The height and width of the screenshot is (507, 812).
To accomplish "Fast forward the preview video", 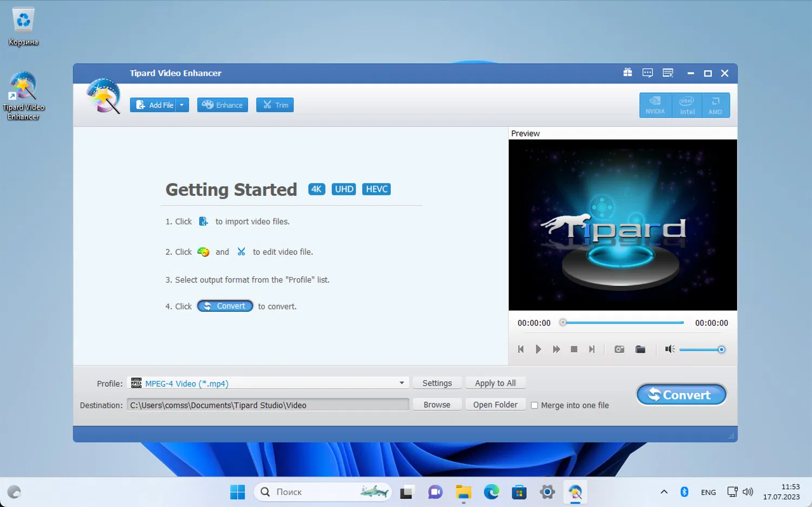I will coord(556,350).
